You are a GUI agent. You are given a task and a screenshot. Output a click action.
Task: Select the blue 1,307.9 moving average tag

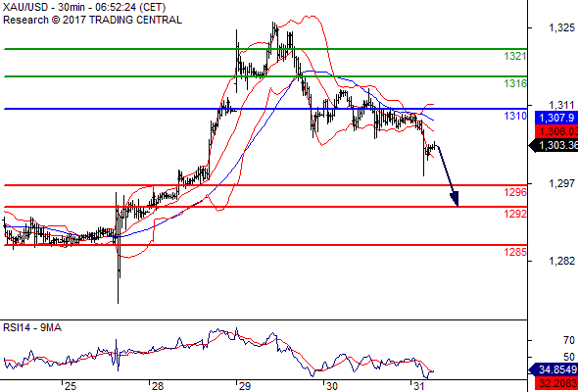555,118
